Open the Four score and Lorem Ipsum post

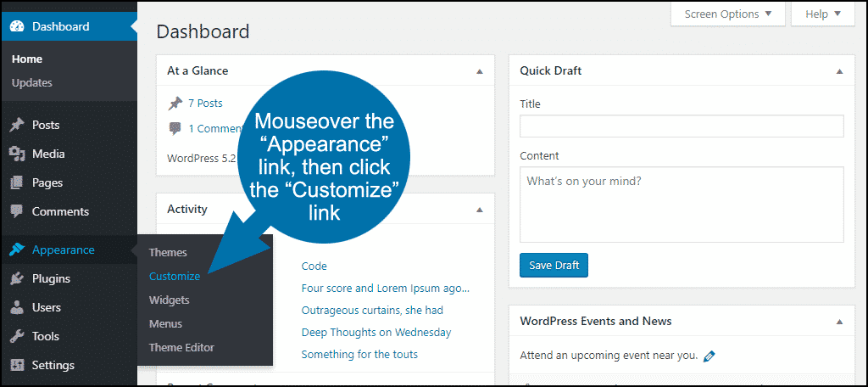tap(386, 289)
